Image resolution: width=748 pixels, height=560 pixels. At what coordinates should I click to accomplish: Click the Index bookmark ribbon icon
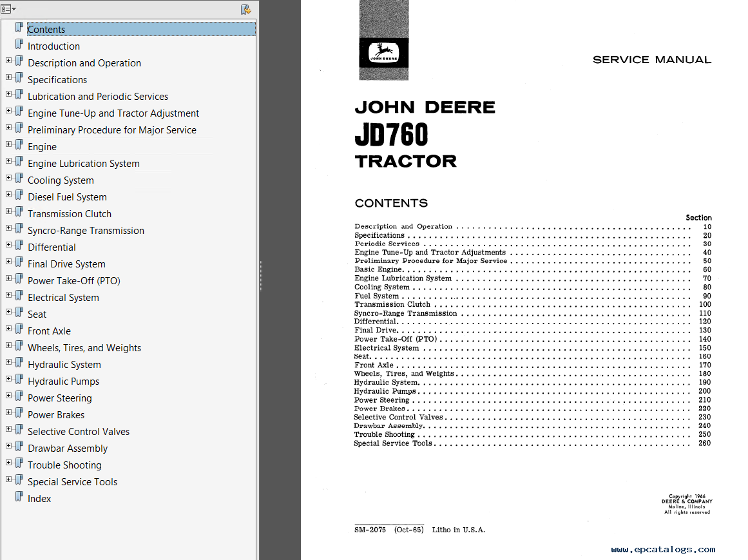point(19,496)
